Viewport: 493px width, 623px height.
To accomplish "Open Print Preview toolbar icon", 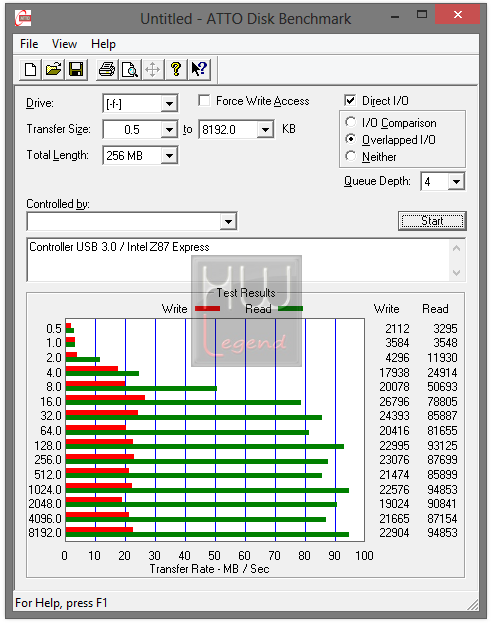I will tap(130, 70).
